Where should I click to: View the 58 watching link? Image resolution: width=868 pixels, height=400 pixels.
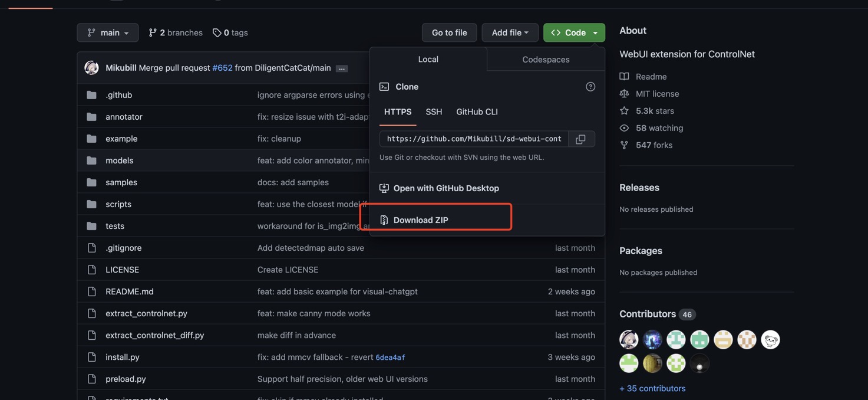(652, 128)
